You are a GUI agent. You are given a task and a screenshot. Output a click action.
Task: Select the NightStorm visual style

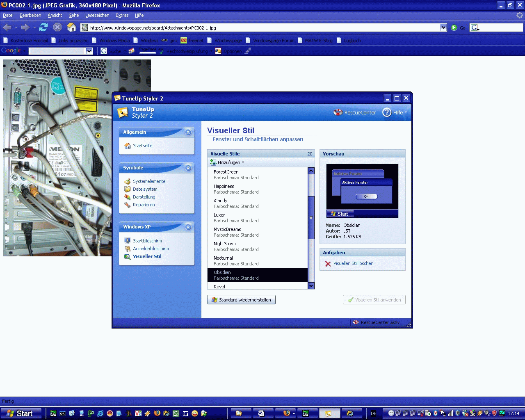pyautogui.click(x=258, y=247)
